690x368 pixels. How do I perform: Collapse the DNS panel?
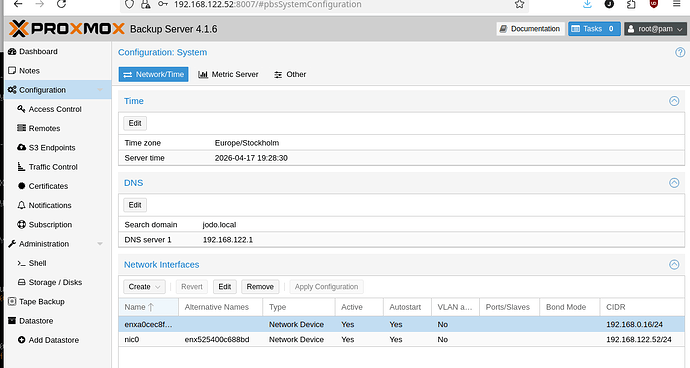pyautogui.click(x=674, y=183)
